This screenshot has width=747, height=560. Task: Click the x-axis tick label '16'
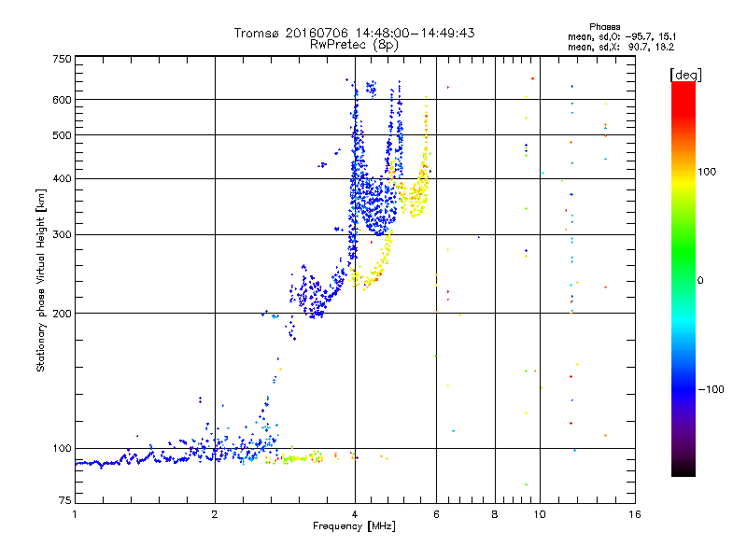[635, 514]
